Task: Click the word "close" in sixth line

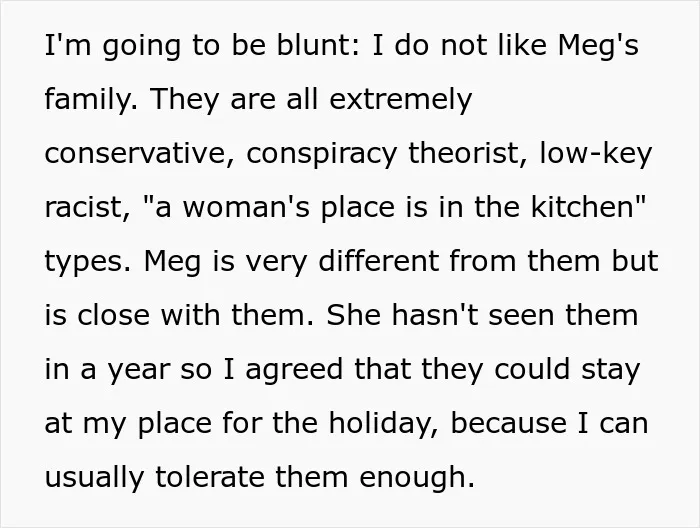Action: (113, 315)
